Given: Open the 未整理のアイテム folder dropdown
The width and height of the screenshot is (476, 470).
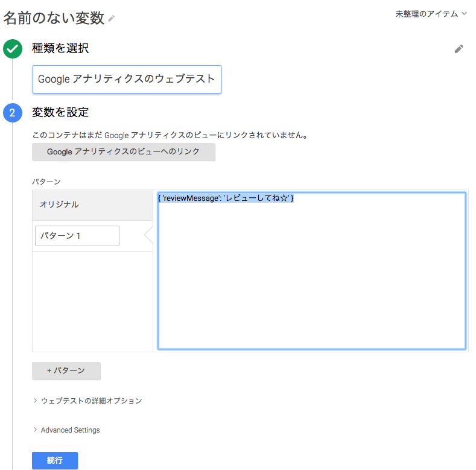Looking at the screenshot, I should click(x=431, y=14).
